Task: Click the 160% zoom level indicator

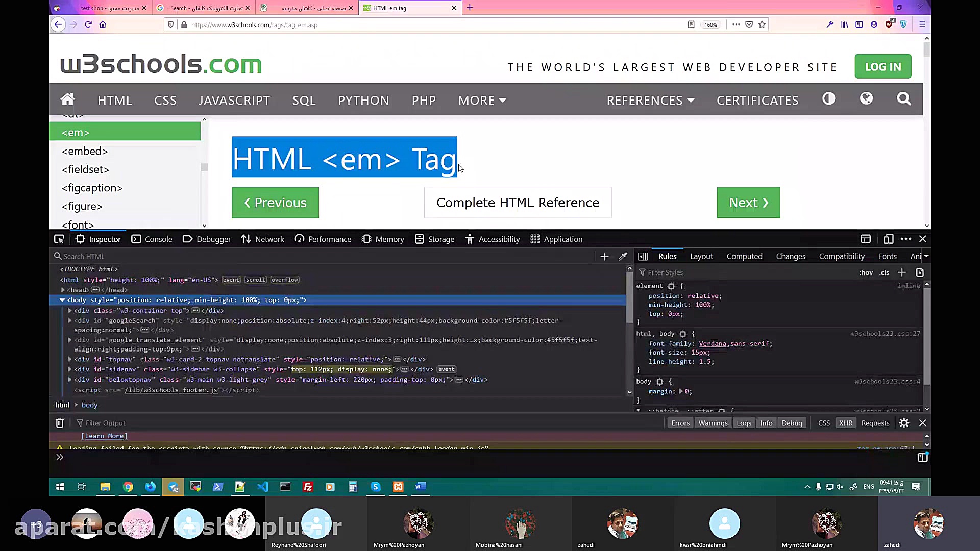Action: tap(710, 24)
